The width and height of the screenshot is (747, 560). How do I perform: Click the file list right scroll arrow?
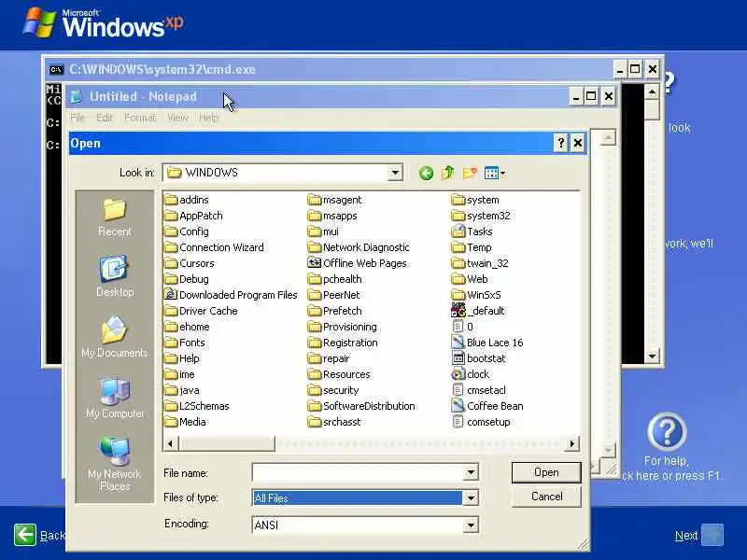pyautogui.click(x=571, y=444)
